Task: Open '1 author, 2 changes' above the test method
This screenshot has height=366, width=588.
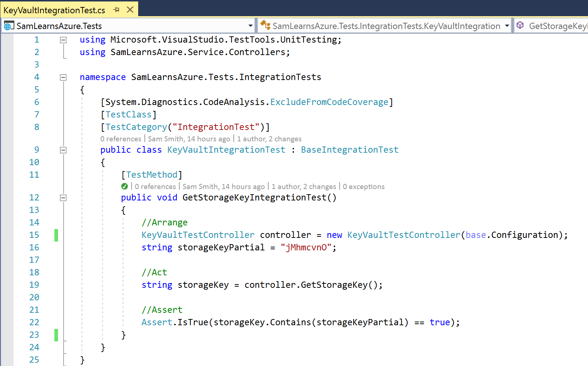Action: 304,186
